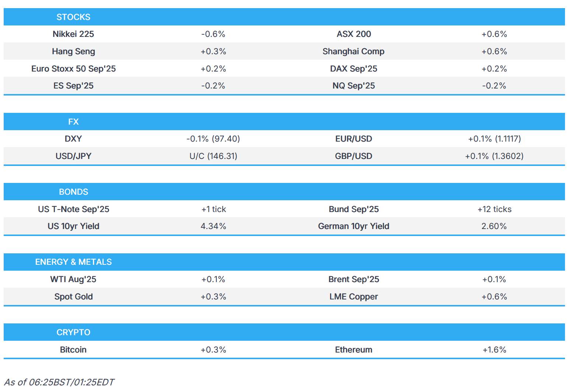Click the CRYPTO section header
The width and height of the screenshot is (572, 392).
73,332
